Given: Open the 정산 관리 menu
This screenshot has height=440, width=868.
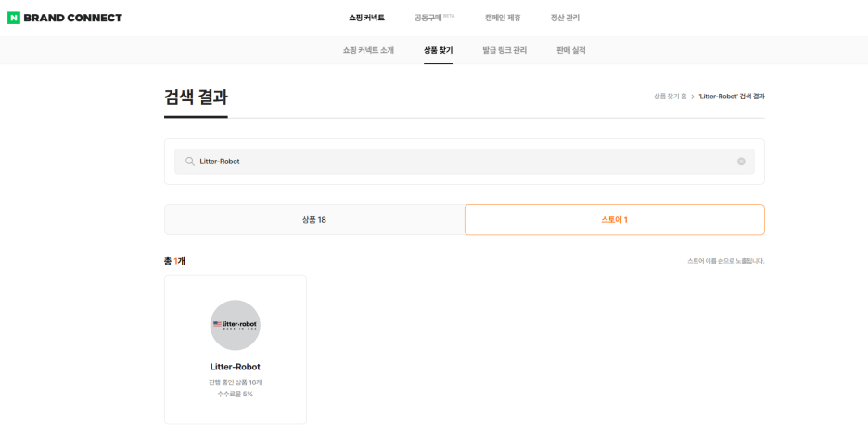Looking at the screenshot, I should pos(565,18).
